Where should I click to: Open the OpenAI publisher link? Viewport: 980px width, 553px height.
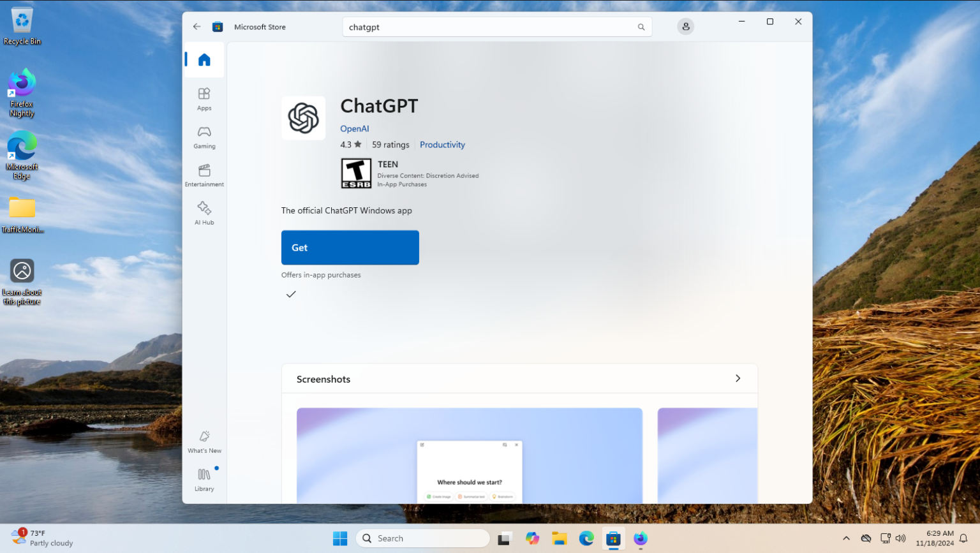coord(354,128)
